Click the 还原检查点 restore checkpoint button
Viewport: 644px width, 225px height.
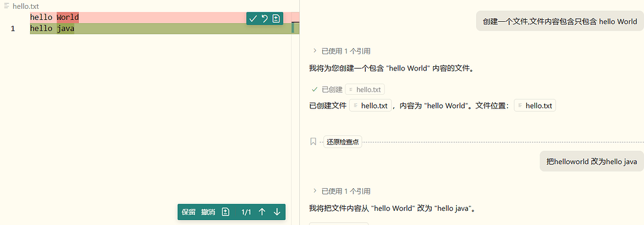point(343,141)
